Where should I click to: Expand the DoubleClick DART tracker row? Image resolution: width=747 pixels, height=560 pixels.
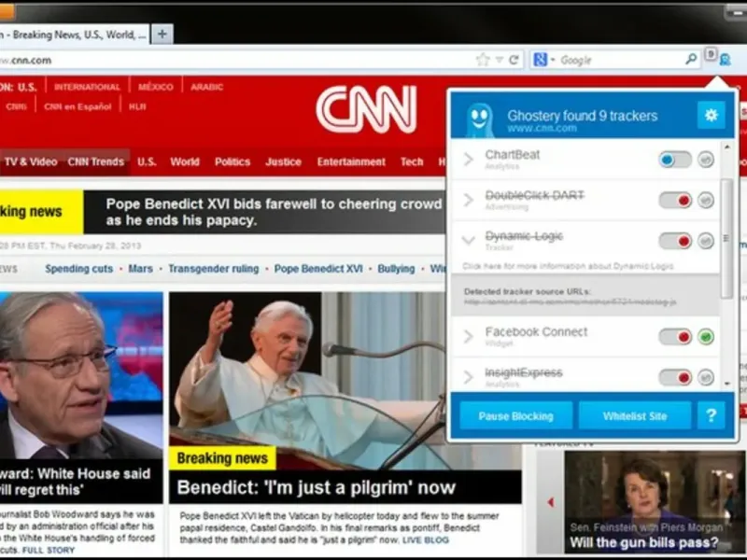[x=469, y=200]
